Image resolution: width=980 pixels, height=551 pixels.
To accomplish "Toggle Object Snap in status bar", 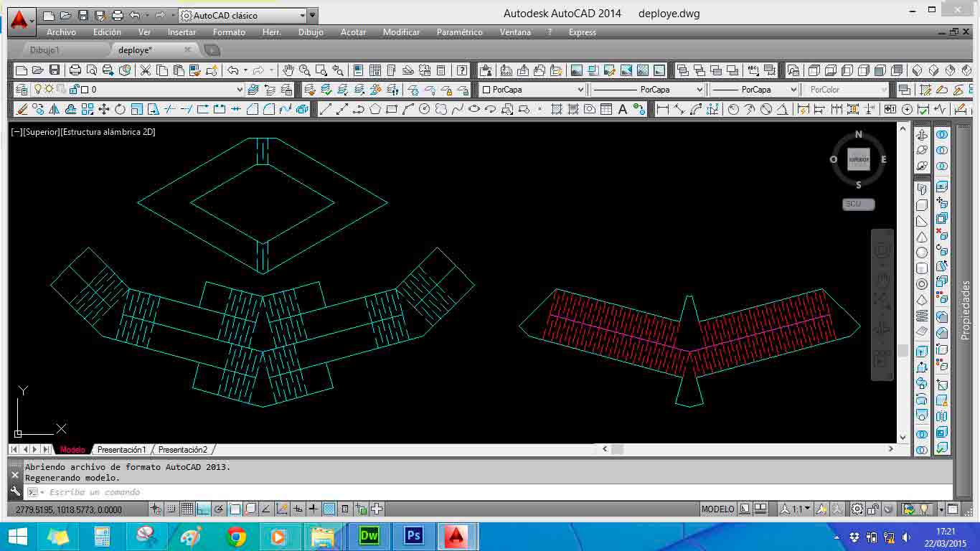I will (235, 509).
